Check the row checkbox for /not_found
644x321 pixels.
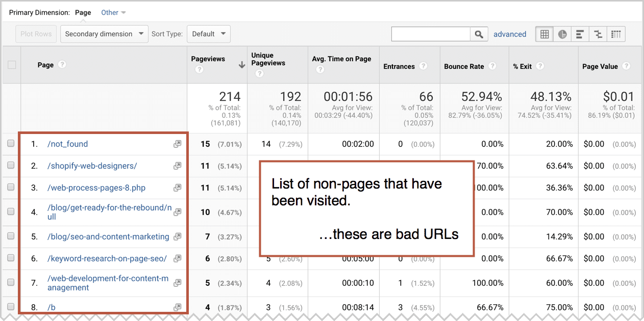pyautogui.click(x=11, y=144)
